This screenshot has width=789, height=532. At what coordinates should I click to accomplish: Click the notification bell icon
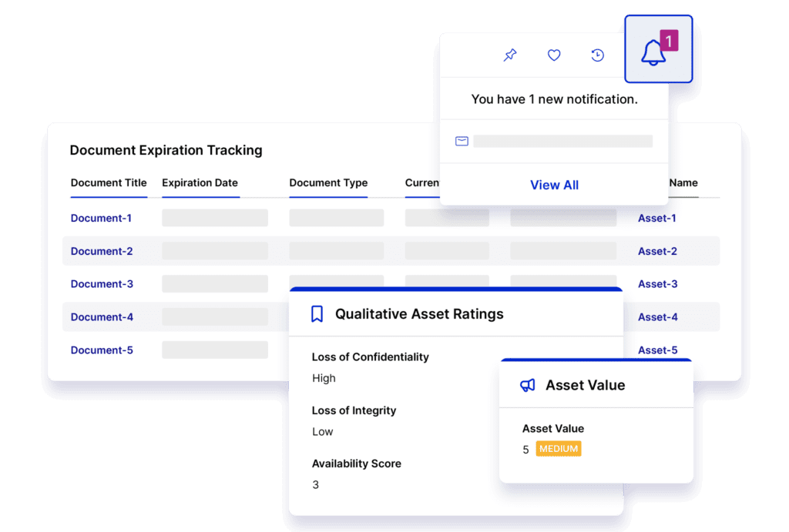[653, 52]
